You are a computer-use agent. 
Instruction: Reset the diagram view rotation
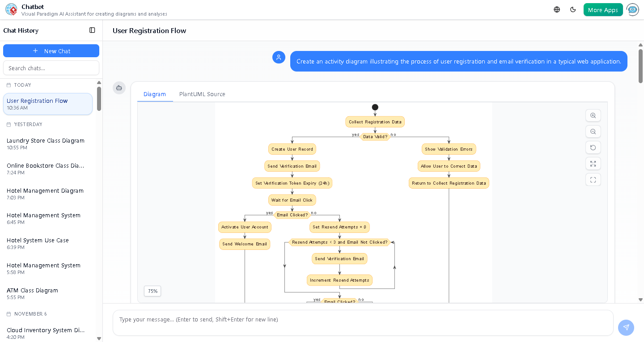click(x=593, y=148)
